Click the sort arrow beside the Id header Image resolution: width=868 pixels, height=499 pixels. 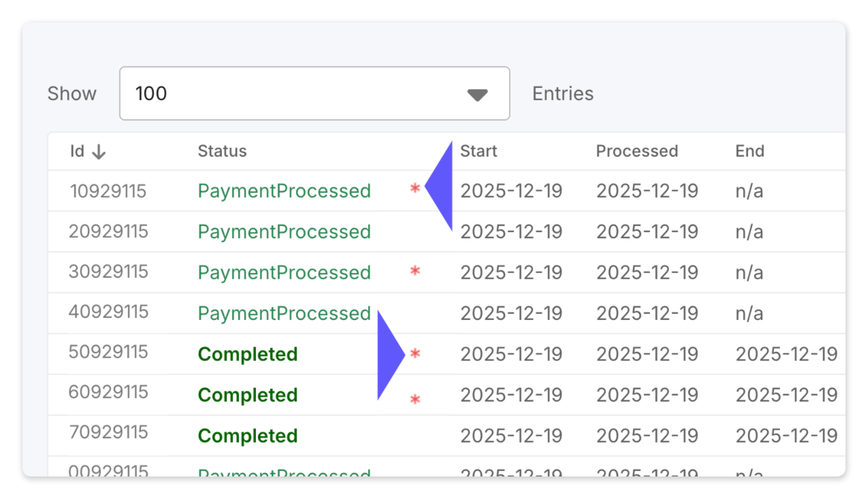[99, 151]
